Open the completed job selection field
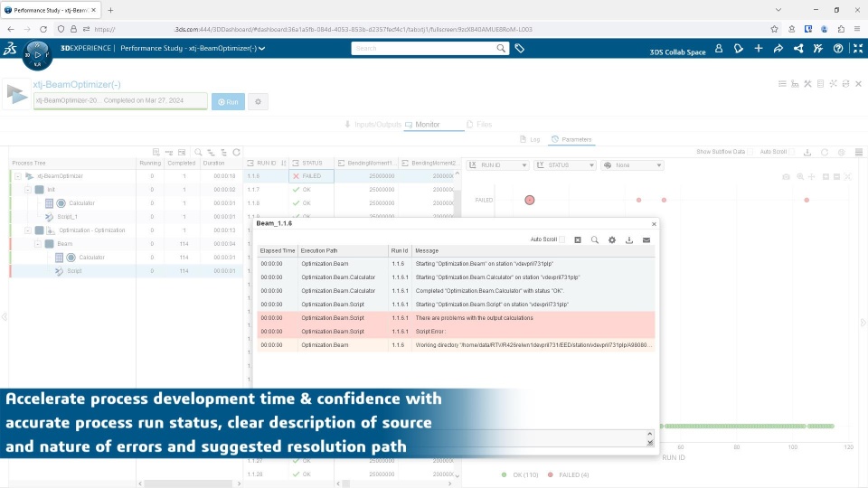 click(x=120, y=100)
